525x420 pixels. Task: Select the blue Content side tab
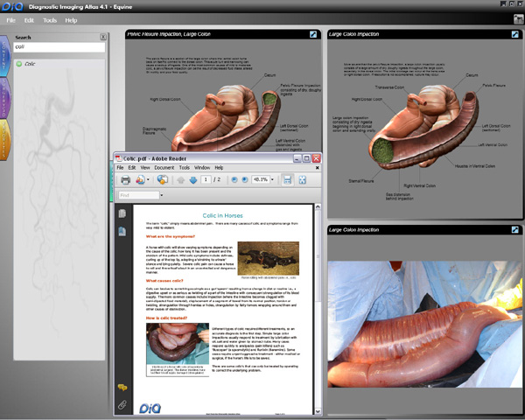(x=4, y=56)
